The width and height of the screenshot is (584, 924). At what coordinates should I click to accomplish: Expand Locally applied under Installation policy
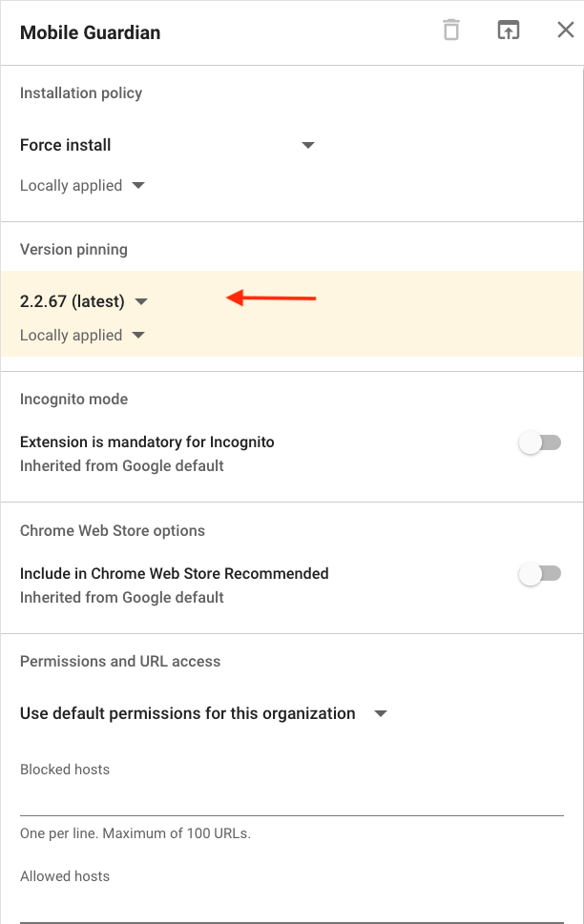82,186
